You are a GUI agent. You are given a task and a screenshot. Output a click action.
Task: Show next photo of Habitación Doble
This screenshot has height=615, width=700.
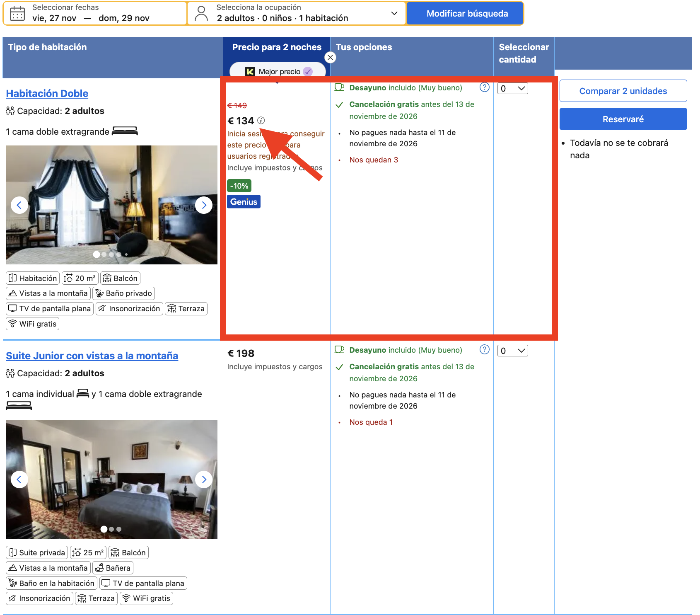(x=204, y=205)
